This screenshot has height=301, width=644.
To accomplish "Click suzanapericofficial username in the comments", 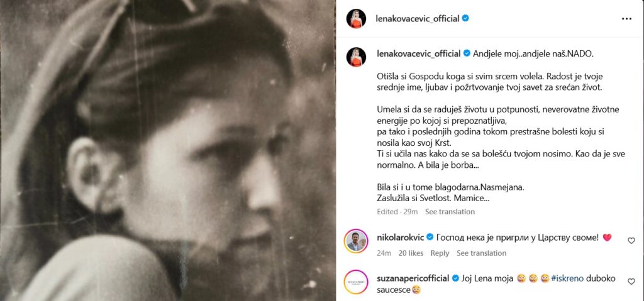I will coord(413,278).
